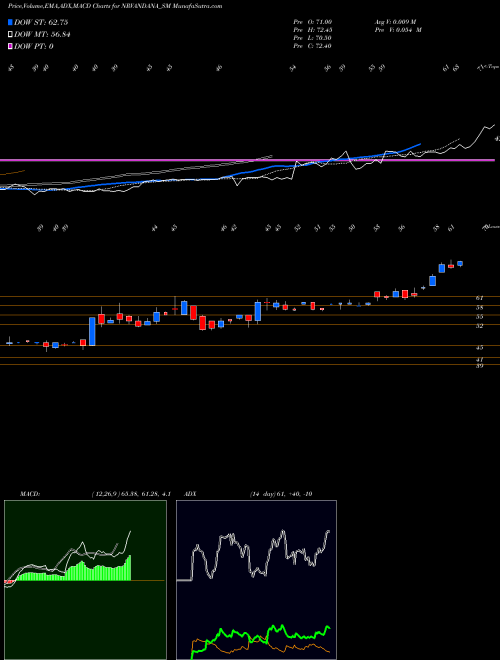Select the 'DOW MT: 56.84' legend text

pyautogui.click(x=42, y=35)
